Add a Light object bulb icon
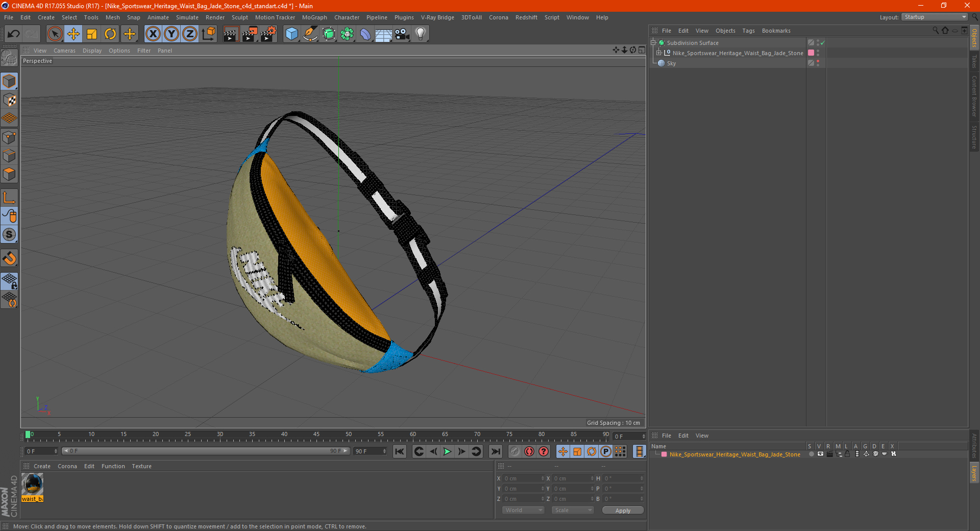The height and width of the screenshot is (531, 980). [x=420, y=34]
